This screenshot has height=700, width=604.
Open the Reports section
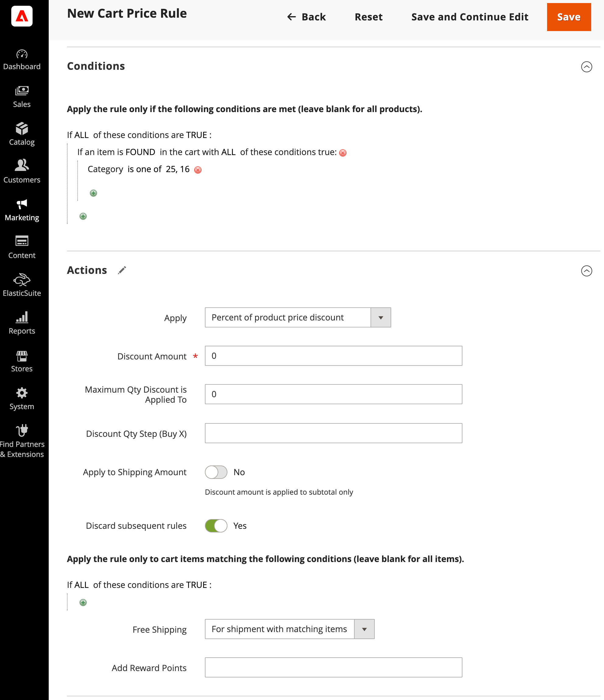point(22,323)
